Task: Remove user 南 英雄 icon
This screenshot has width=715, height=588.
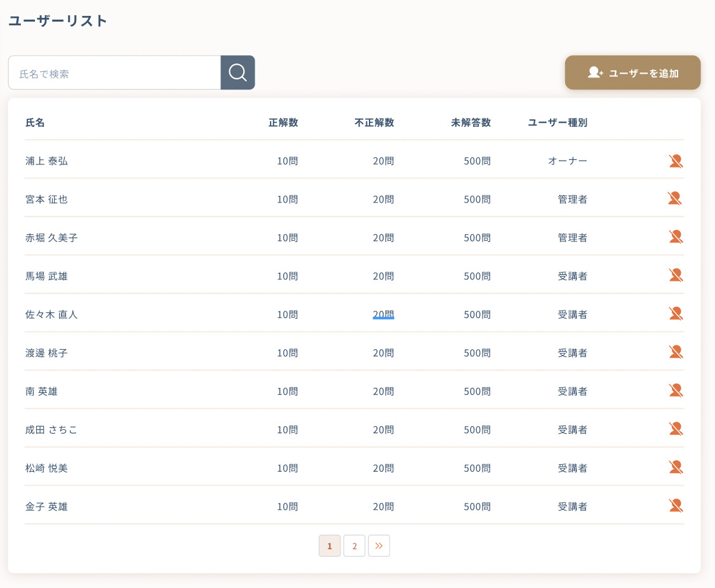Action: click(x=676, y=390)
